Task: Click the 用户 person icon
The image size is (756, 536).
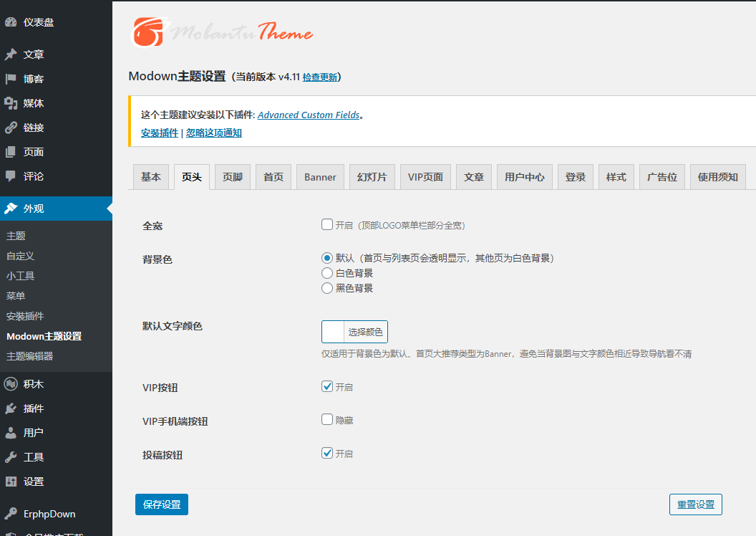Action: point(11,433)
